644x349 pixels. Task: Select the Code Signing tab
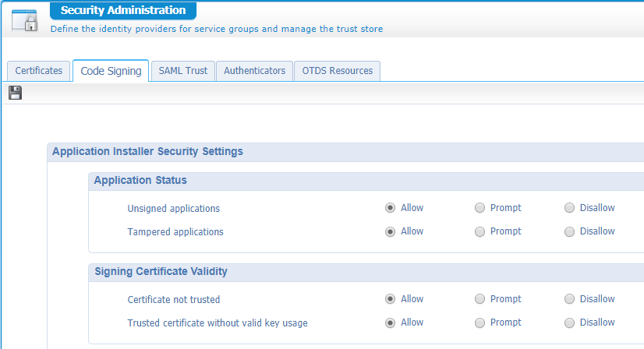point(111,71)
